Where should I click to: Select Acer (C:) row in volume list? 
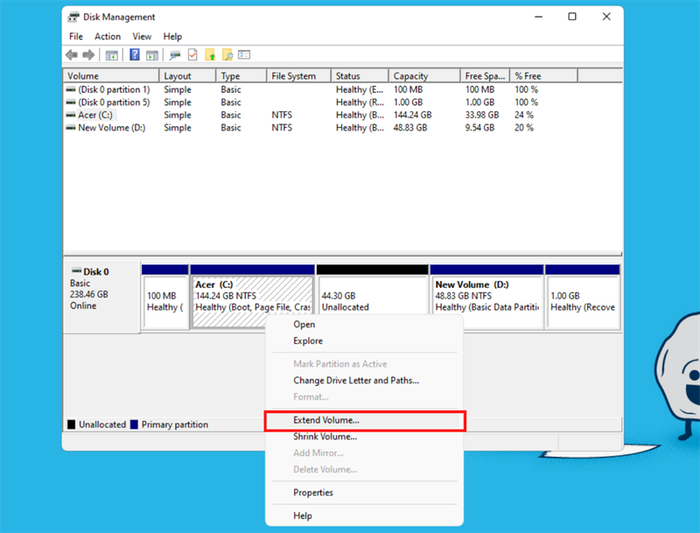click(97, 115)
